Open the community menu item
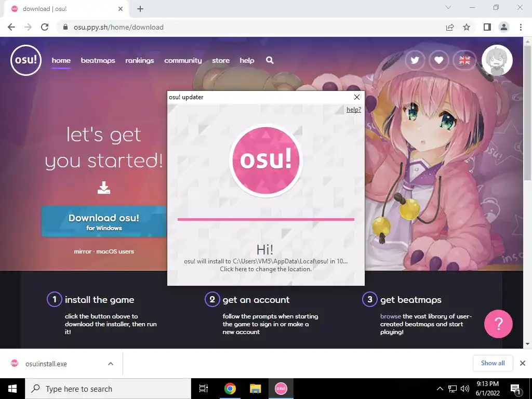Viewport: 532px width, 399px height. 183,60
